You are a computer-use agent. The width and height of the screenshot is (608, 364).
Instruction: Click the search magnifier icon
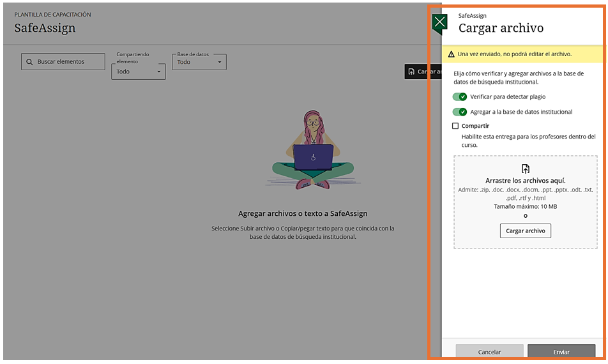point(29,62)
